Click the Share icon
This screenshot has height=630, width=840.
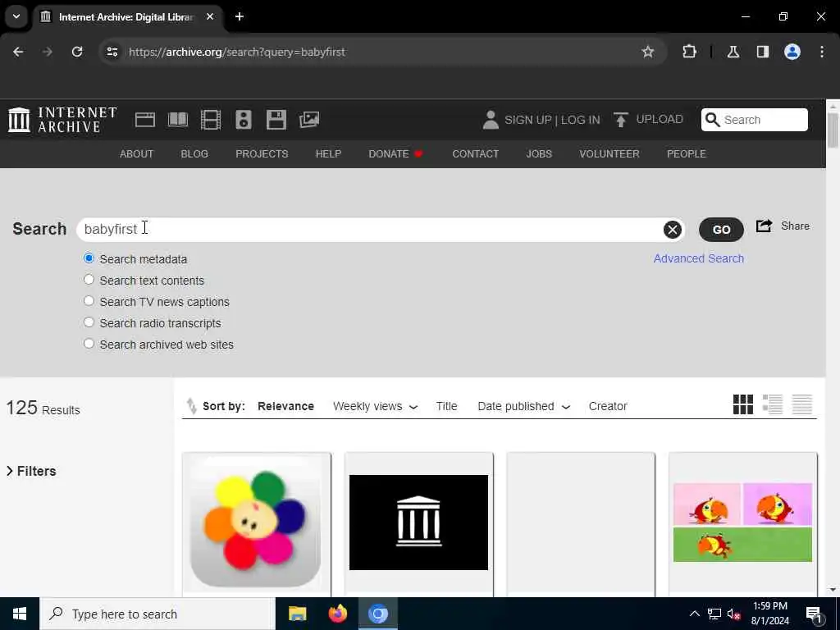pos(764,226)
